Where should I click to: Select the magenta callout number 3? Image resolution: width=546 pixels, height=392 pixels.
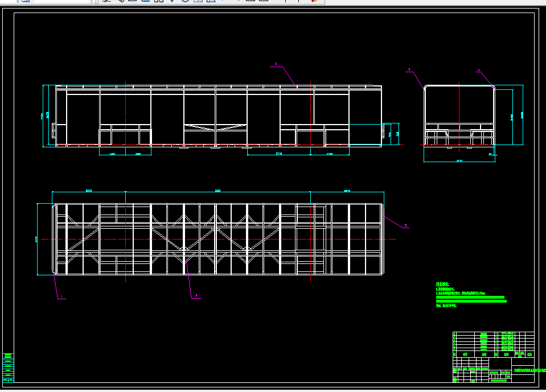[405, 225]
